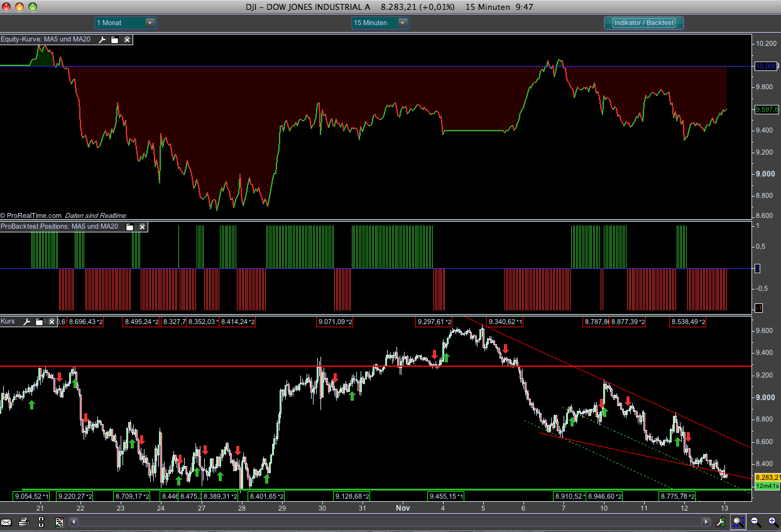The height and width of the screenshot is (532, 781).
Task: Click the red macOS close window button
Action: coord(8,7)
